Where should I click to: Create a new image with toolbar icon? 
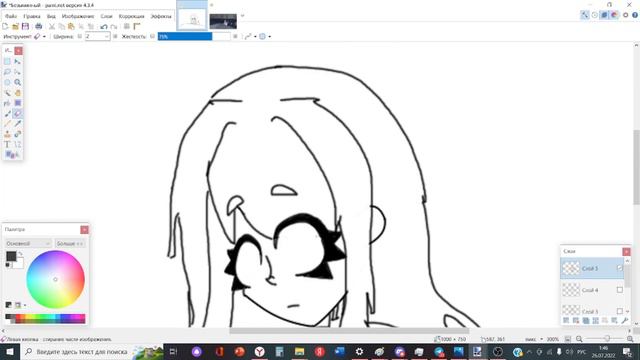(x=5, y=26)
